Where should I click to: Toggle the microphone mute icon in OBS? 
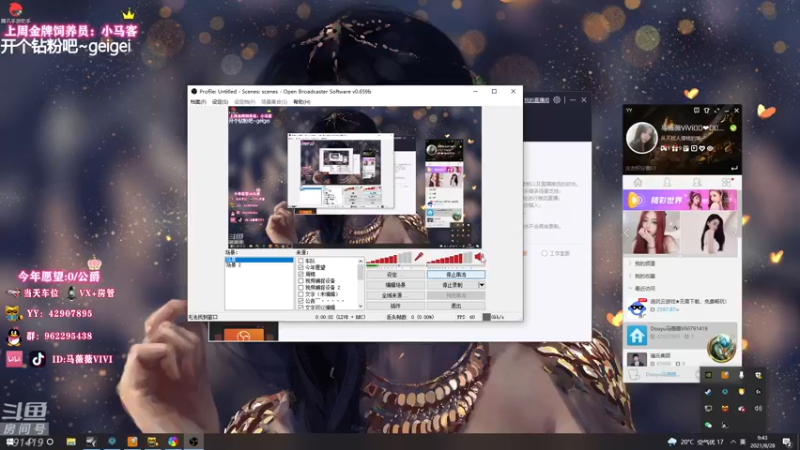click(x=419, y=257)
